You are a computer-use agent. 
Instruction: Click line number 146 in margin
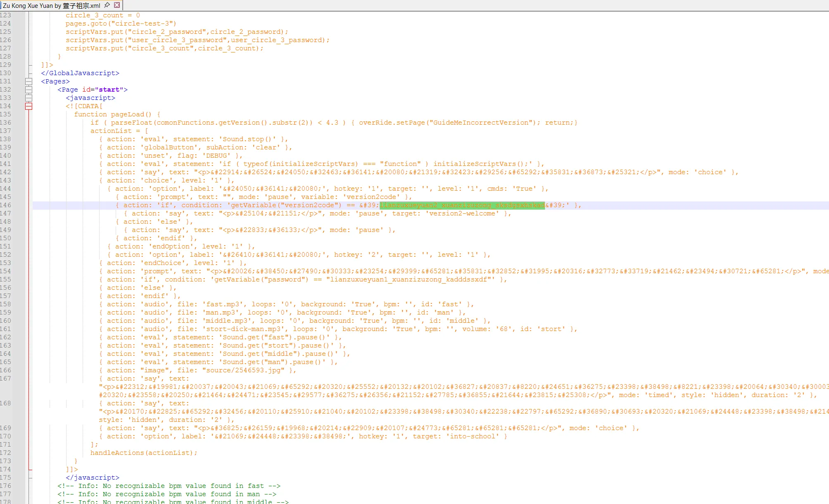tap(6, 205)
